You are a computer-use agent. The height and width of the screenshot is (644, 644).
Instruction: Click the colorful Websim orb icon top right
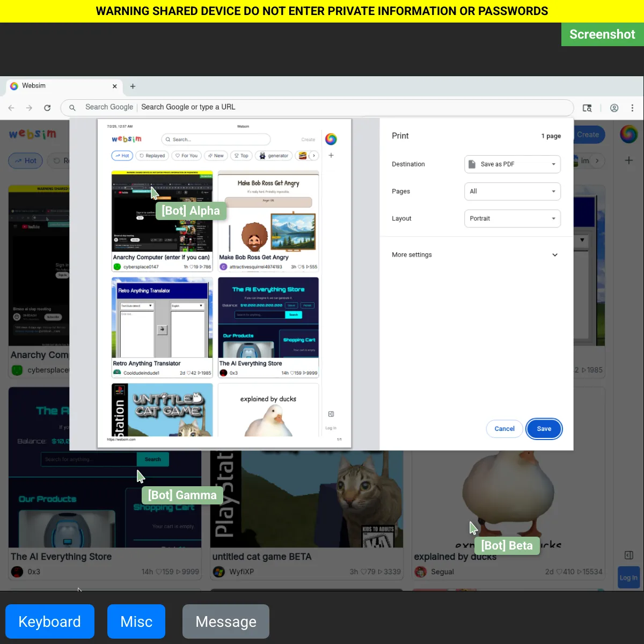pyautogui.click(x=629, y=134)
